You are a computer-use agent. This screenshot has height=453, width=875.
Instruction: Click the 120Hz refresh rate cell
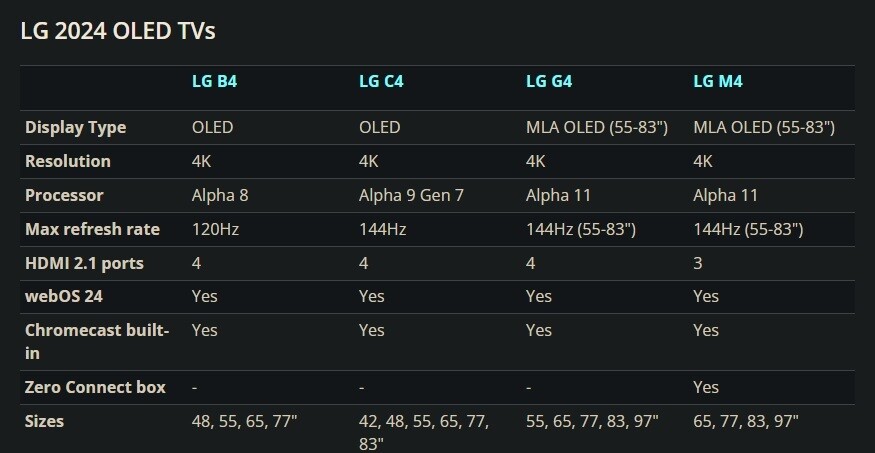pos(215,229)
